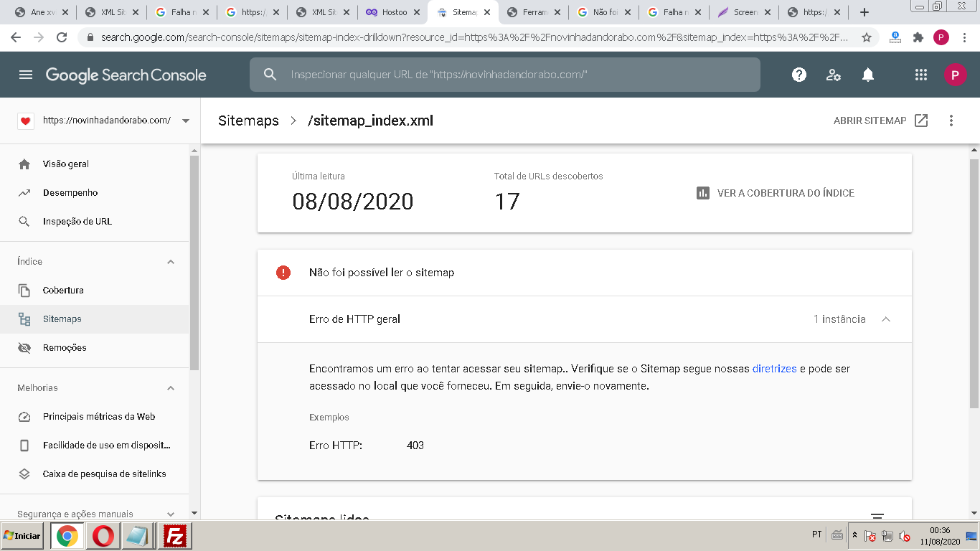
Task: Click the red error icon on the sitemap status
Action: coord(283,273)
